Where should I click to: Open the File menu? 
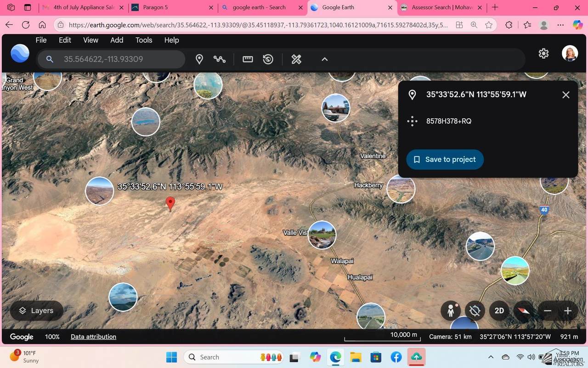pos(41,40)
